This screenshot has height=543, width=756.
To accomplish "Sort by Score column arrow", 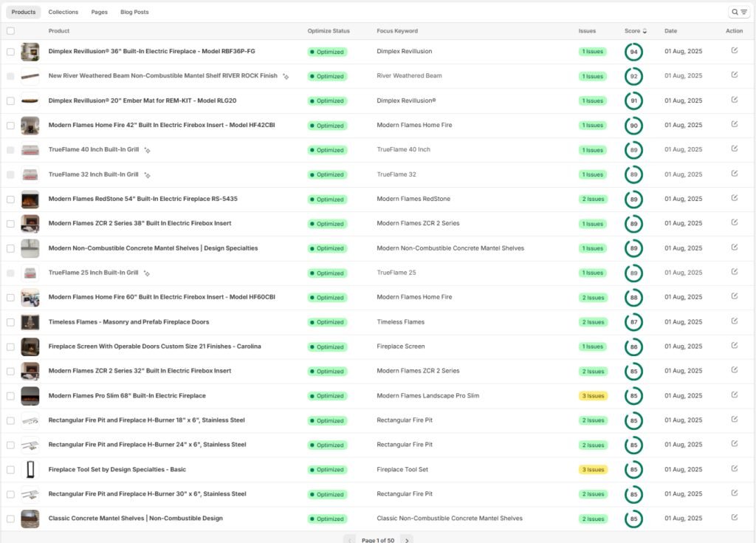I will [x=645, y=31].
